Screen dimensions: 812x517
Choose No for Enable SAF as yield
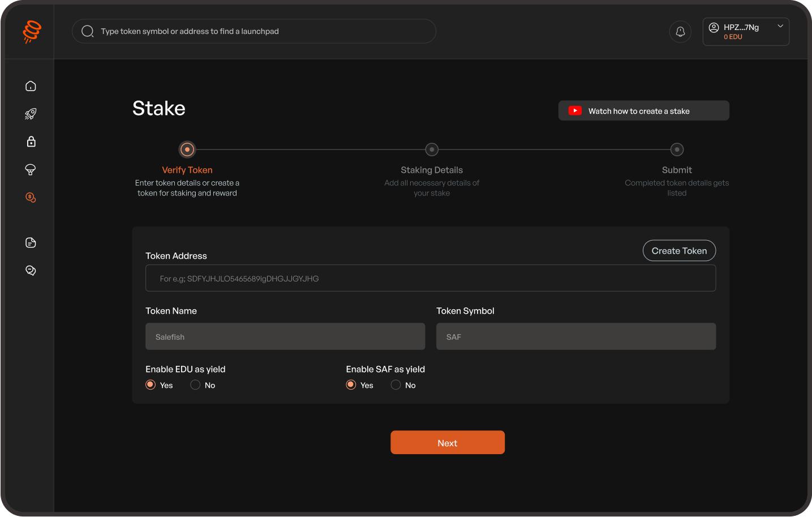click(x=396, y=384)
